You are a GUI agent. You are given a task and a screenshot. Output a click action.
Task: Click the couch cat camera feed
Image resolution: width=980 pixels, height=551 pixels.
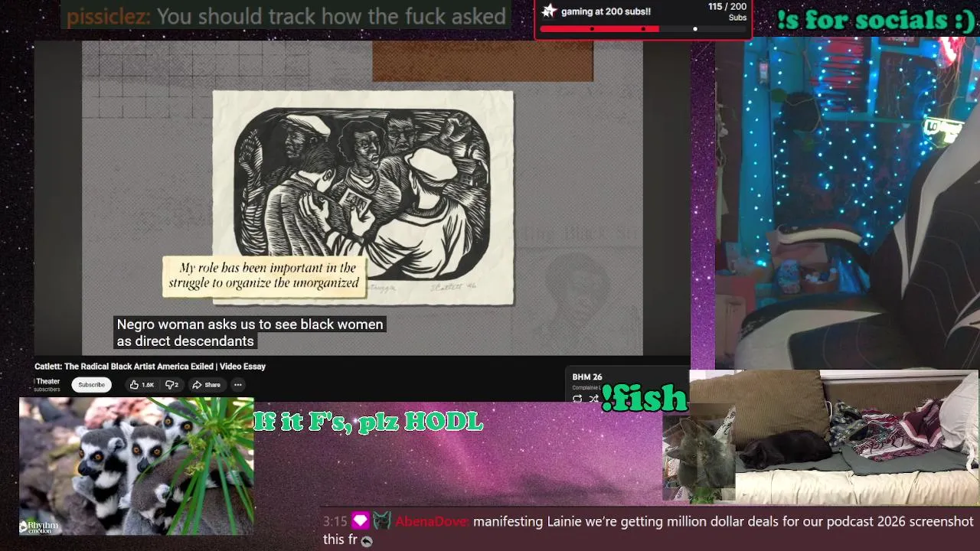pos(835,438)
